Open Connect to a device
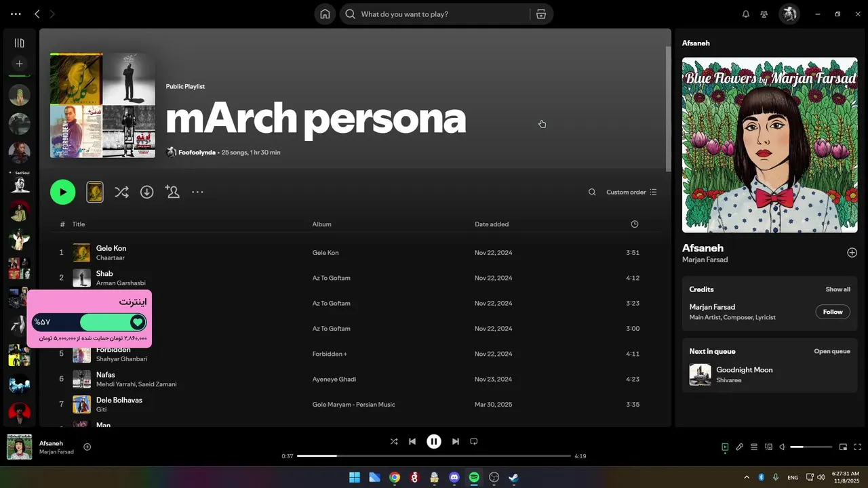The image size is (868, 488). pyautogui.click(x=768, y=447)
